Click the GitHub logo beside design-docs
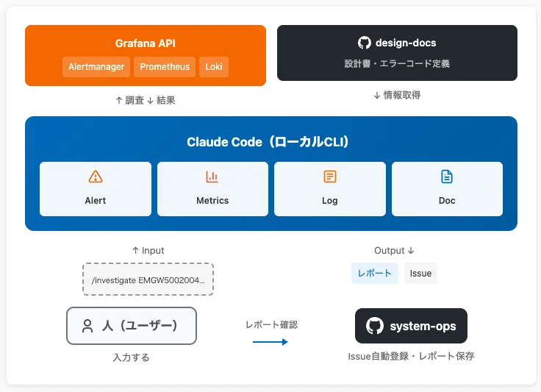Viewport: 541px width, 392px height. coord(365,43)
